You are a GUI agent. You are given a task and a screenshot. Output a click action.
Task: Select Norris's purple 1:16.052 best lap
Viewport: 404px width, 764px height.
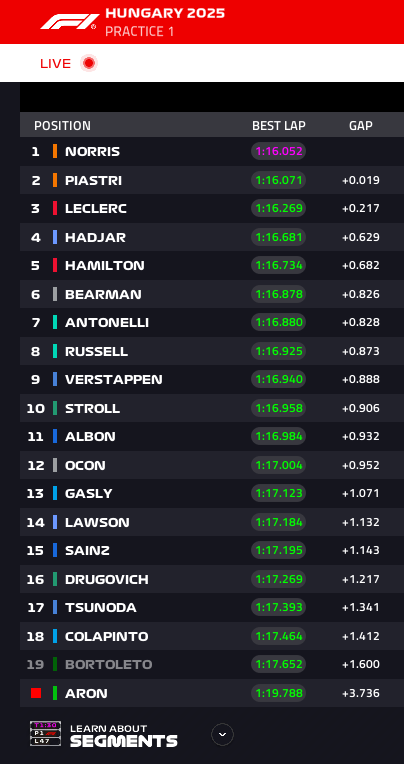(x=279, y=151)
